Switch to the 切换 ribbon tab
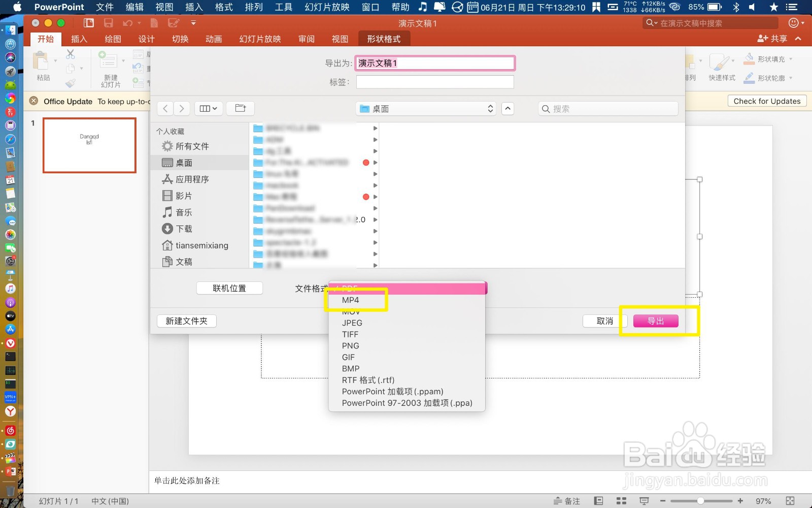The width and height of the screenshot is (812, 508). pos(179,39)
